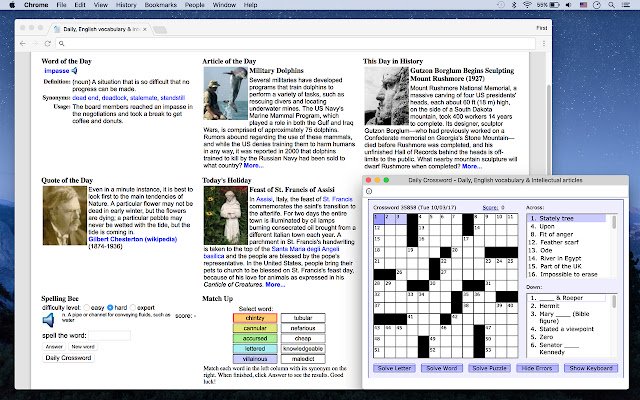Click the Solve Puzzle button

(489, 368)
